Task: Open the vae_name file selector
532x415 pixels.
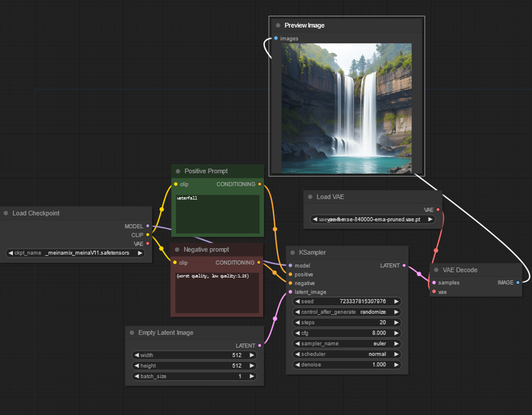Action: coord(372,219)
